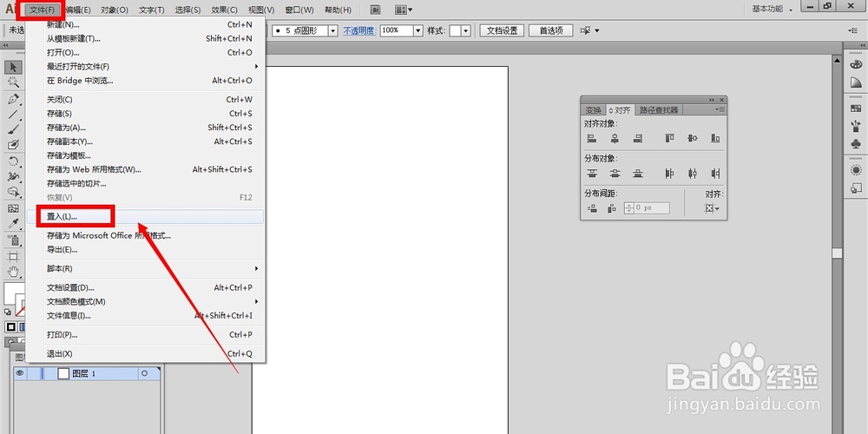Select the Line Segment tool
The image size is (868, 434).
pos(13,115)
